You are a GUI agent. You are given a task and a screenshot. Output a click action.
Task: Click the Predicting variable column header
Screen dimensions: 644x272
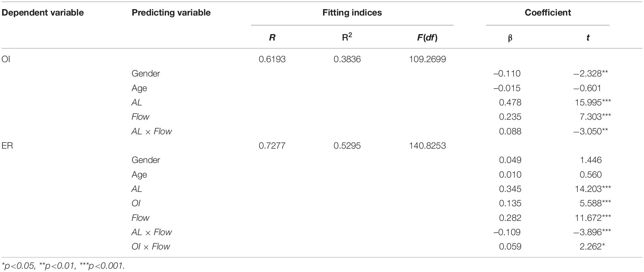(x=171, y=12)
